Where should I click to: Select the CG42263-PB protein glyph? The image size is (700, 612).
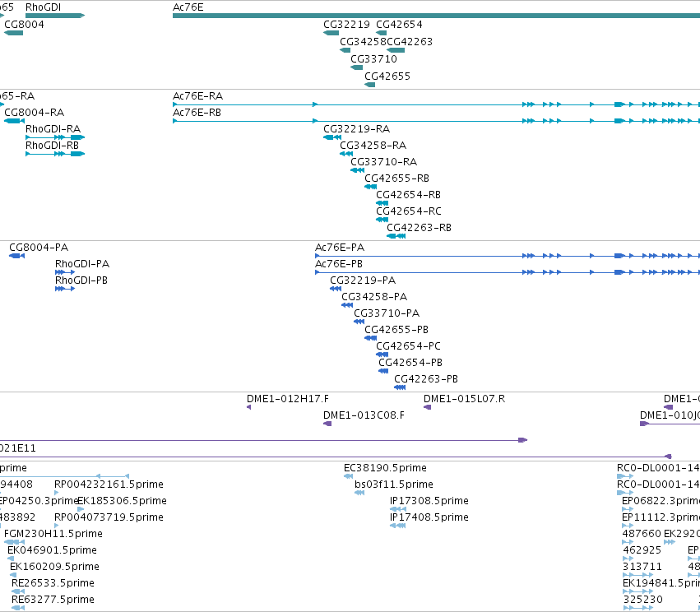(x=400, y=387)
